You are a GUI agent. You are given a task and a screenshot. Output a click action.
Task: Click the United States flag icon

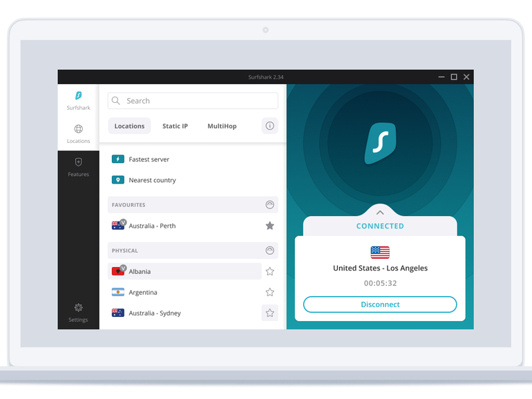click(380, 252)
